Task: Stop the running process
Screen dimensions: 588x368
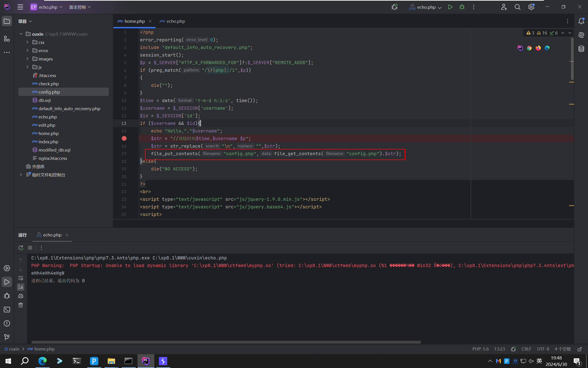Action: coord(30,248)
